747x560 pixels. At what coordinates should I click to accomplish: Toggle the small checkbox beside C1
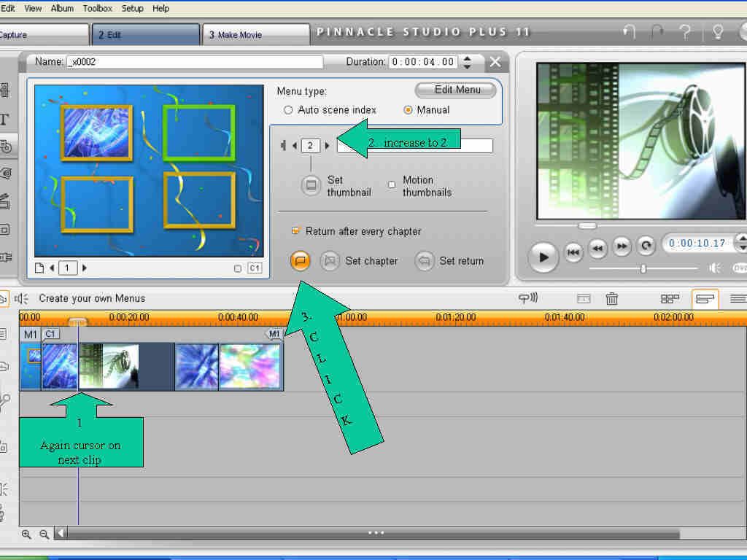click(x=238, y=268)
